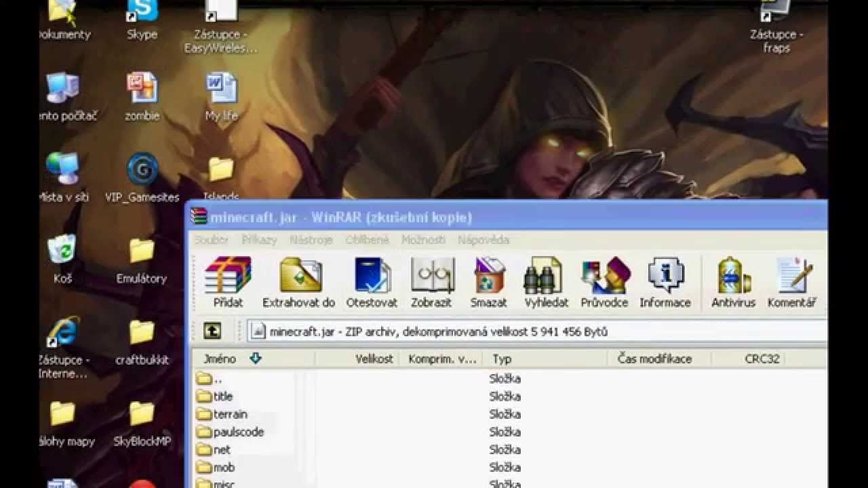Select the Internet Explorer shortcut icon
This screenshot has width=868, height=488.
coord(62,348)
